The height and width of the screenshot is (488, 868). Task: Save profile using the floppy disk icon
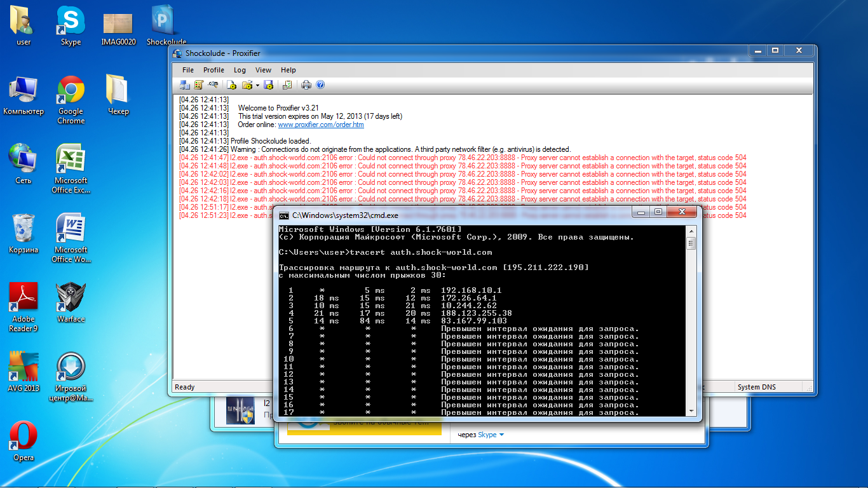point(268,85)
